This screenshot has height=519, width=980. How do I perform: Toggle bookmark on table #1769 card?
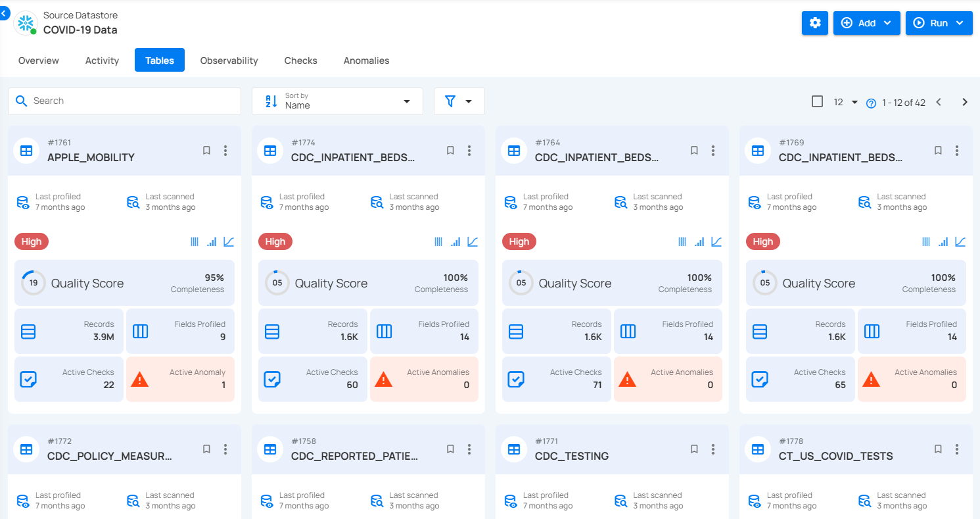pyautogui.click(x=938, y=151)
